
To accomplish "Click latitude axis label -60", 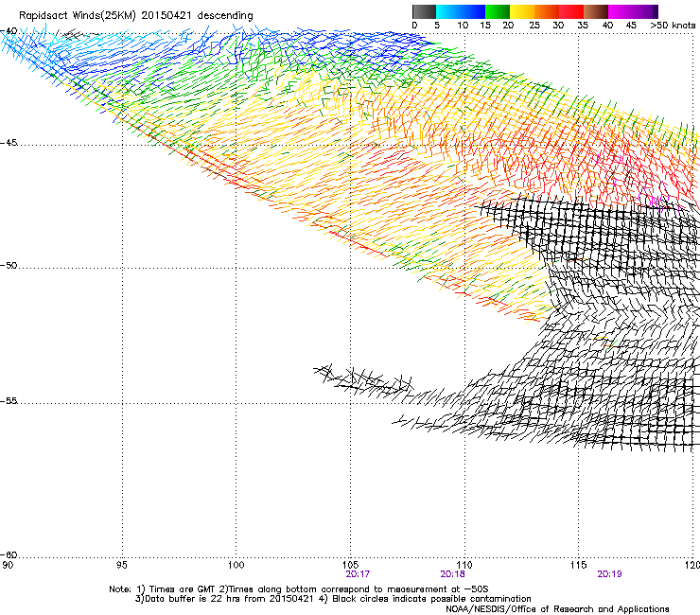I will coord(9,554).
